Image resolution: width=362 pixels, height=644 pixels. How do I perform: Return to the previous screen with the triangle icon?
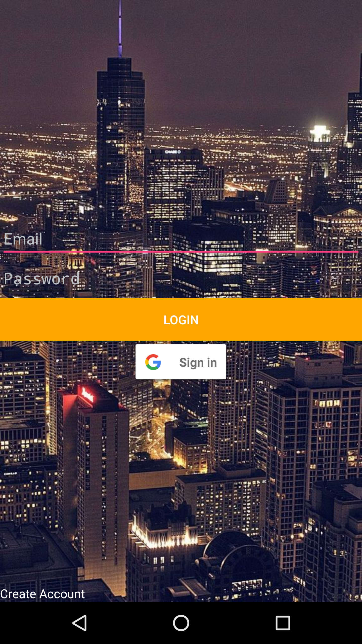[79, 623]
